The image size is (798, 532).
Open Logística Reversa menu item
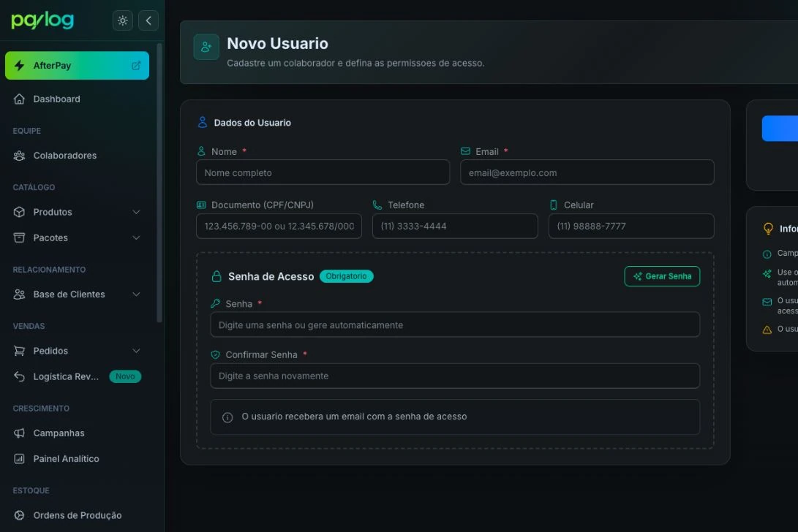pyautogui.click(x=77, y=376)
